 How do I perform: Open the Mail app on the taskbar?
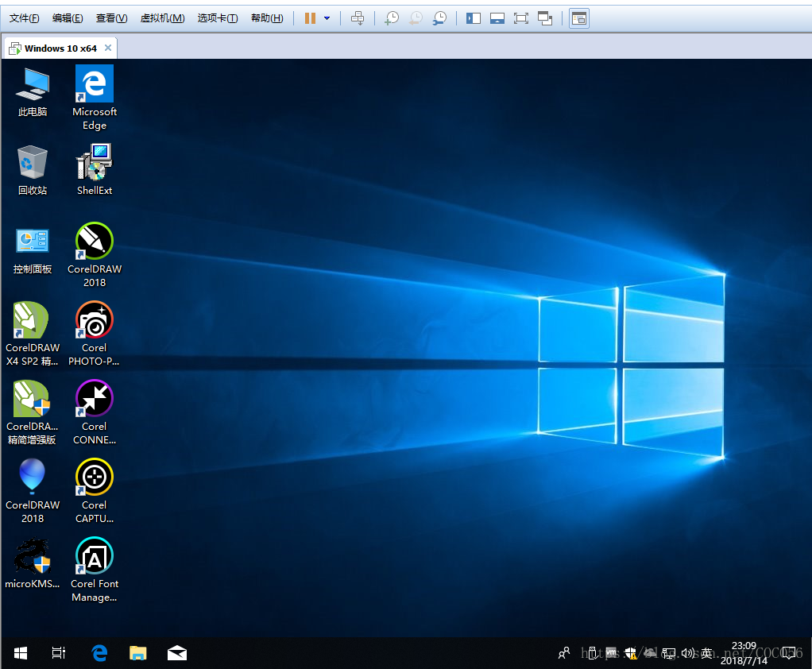tap(176, 653)
